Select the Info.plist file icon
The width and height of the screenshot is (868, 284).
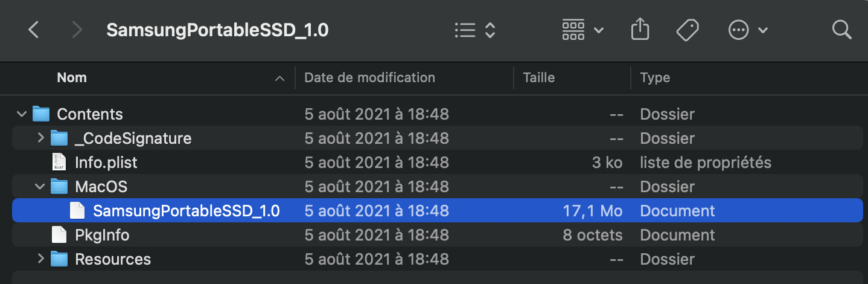pyautogui.click(x=59, y=163)
